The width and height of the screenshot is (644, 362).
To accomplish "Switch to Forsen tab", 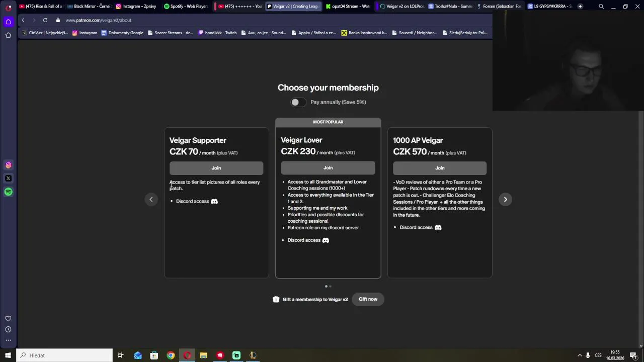I will point(498,7).
